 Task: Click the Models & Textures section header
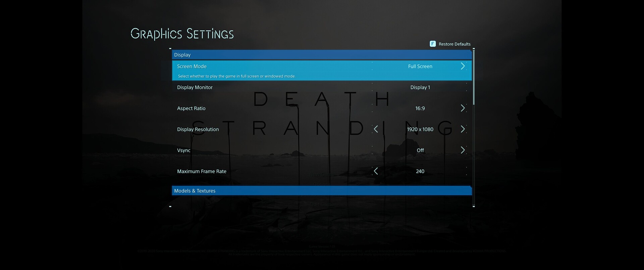pos(322,191)
